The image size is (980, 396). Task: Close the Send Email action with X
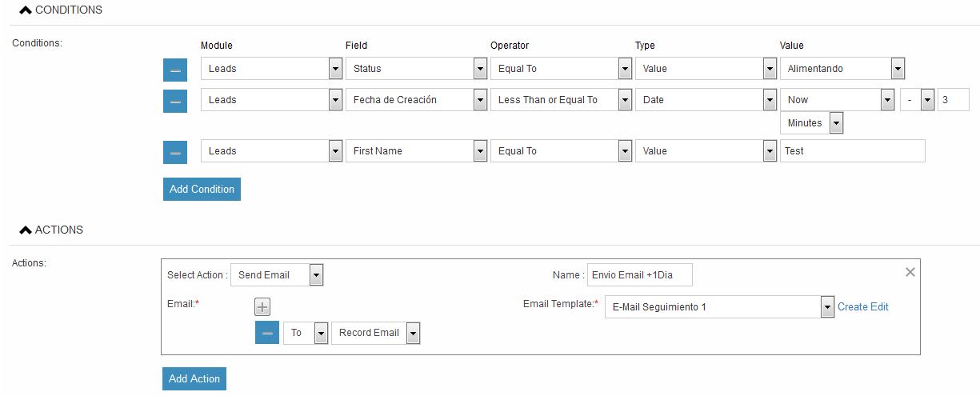pos(910,272)
